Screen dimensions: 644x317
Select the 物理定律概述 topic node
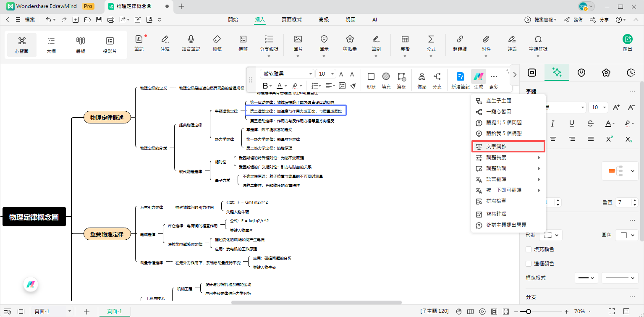[x=107, y=118]
